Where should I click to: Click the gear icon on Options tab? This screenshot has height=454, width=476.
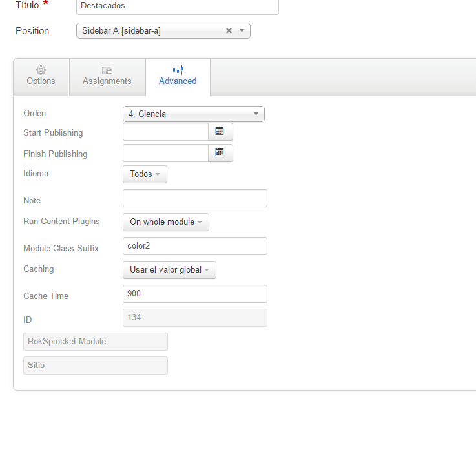(41, 70)
